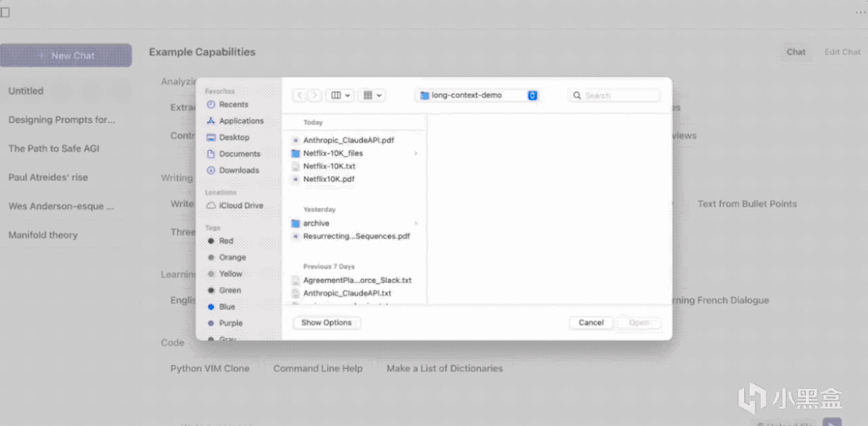Open the three-dots menu at top-right
868x426 pixels.
click(x=860, y=11)
